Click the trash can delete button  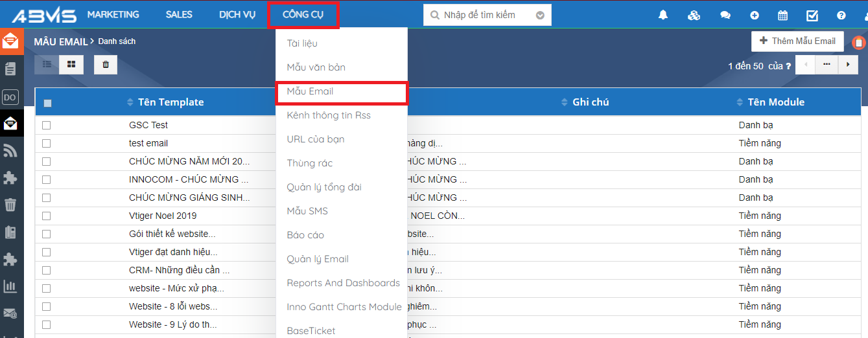106,64
